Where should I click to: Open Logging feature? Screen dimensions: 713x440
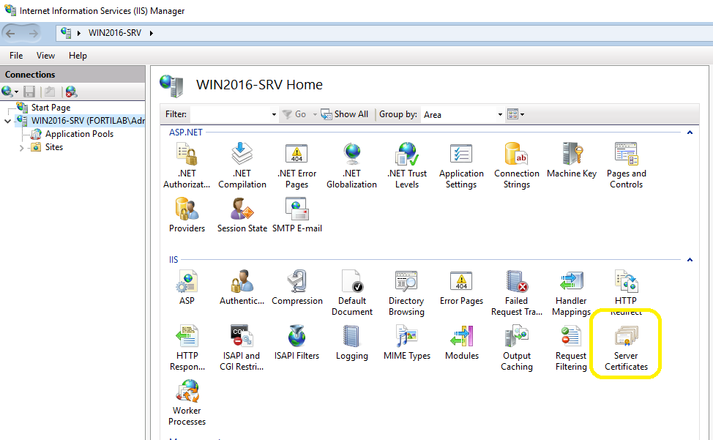pyautogui.click(x=351, y=342)
